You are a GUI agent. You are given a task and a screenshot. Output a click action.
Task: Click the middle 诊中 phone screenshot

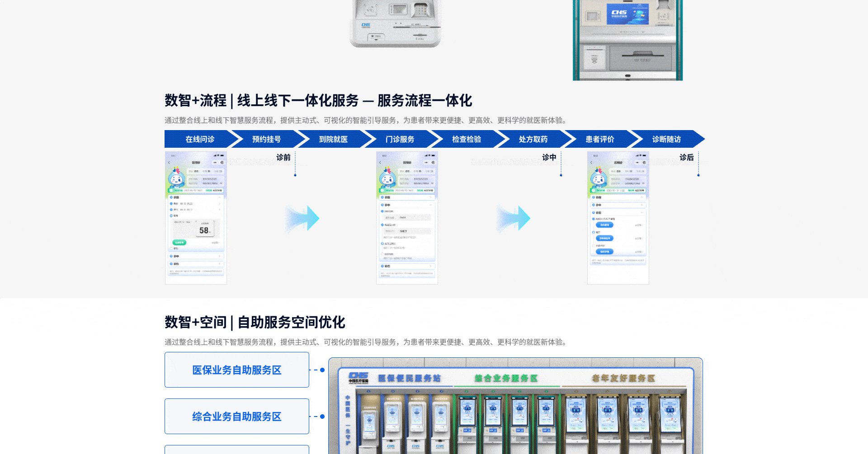coord(407,218)
